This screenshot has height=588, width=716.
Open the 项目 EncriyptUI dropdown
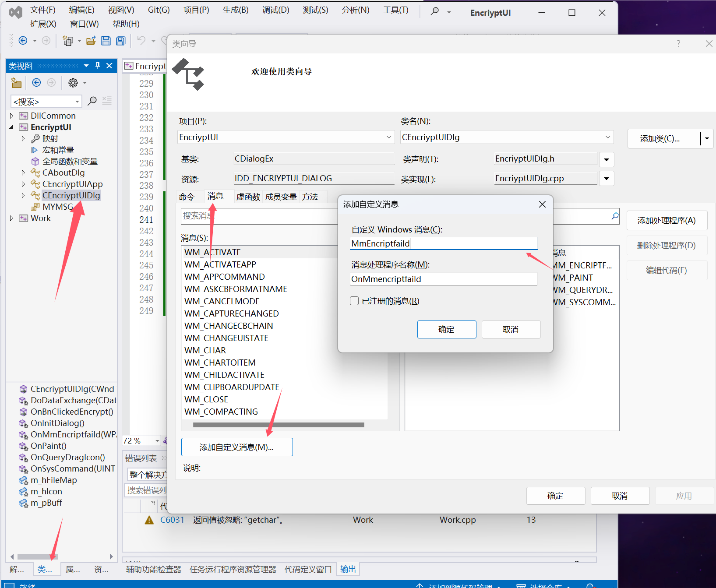[388, 137]
